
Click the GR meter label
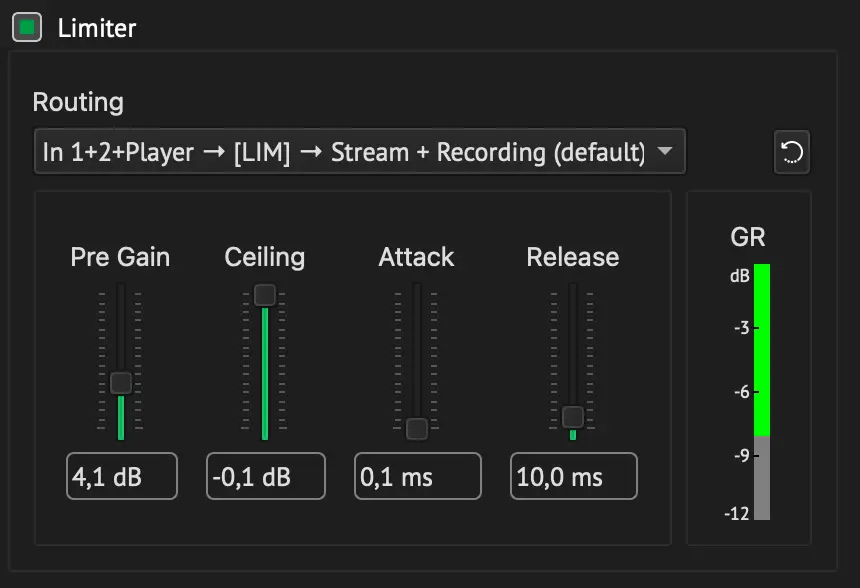[x=748, y=238]
